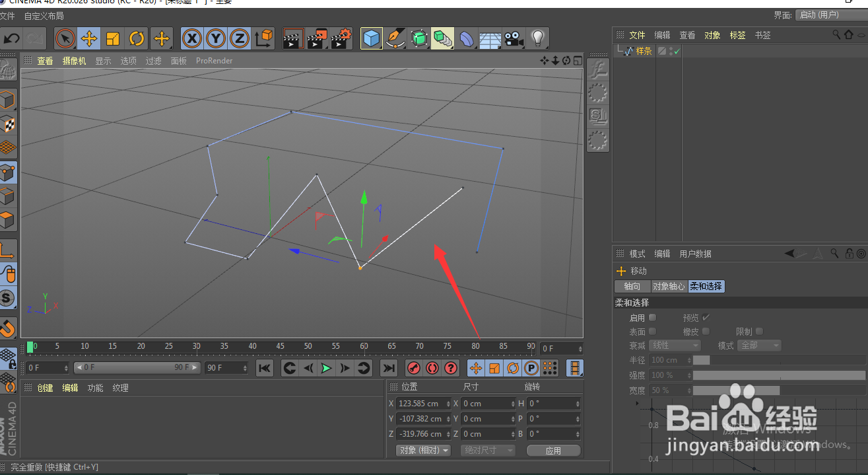This screenshot has width=868, height=475.
Task: Toggle the 预览 checkbox
Action: pyautogui.click(x=706, y=318)
